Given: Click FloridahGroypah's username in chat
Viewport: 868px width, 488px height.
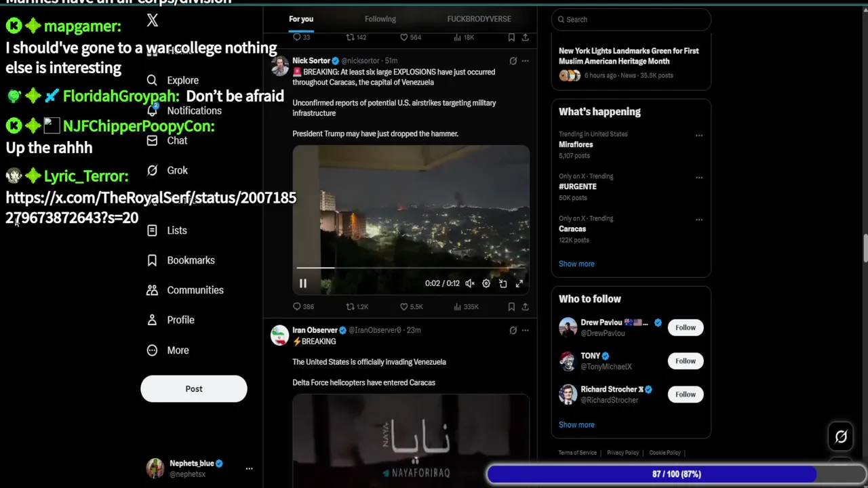Looking at the screenshot, I should click(x=121, y=96).
